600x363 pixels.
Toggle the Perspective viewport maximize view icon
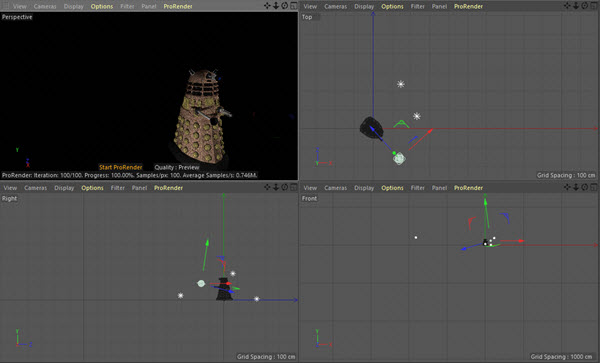[x=293, y=6]
